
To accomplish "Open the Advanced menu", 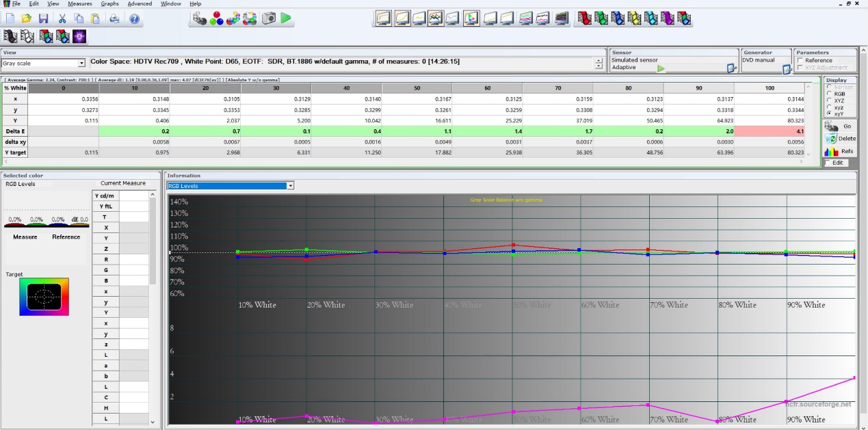I will 140,3.
